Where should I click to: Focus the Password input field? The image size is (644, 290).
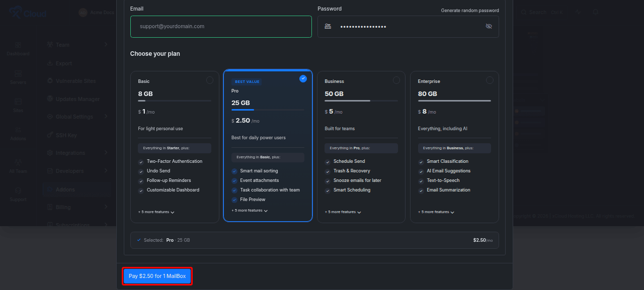(x=408, y=27)
